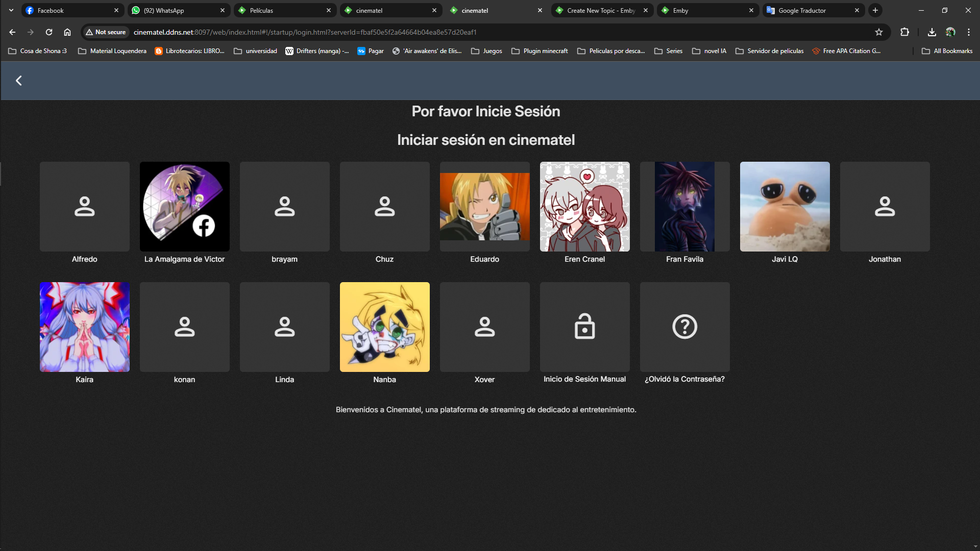Click the URL address bar
This screenshot has height=551, width=980.
[459, 32]
